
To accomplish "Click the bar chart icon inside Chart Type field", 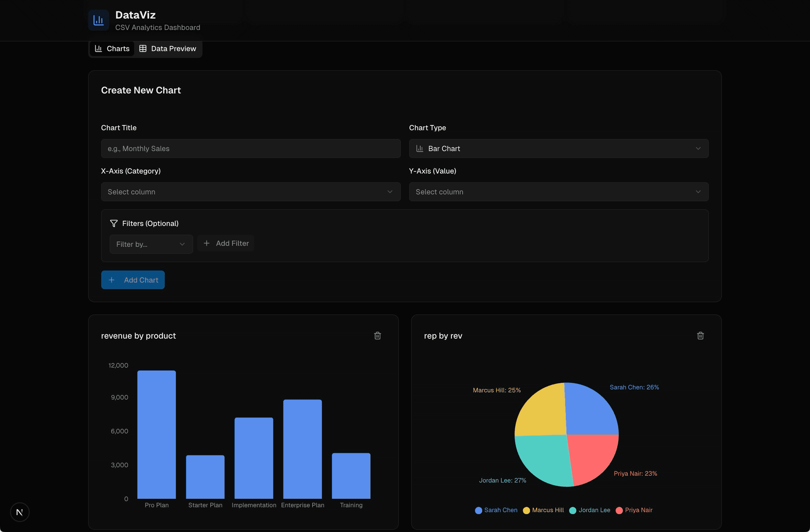I will click(419, 148).
